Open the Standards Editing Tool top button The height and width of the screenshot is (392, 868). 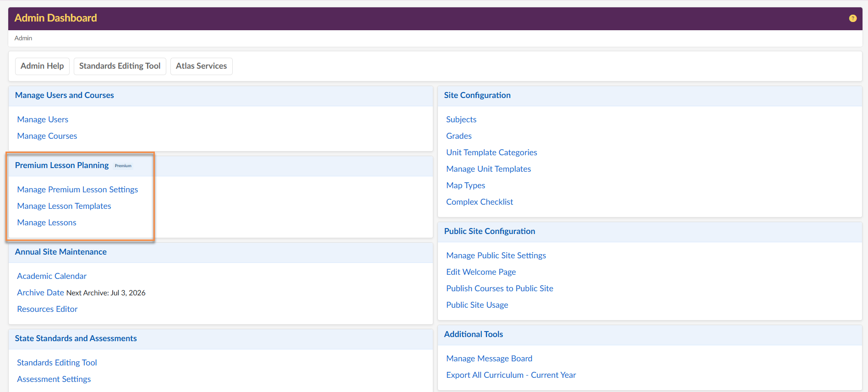(x=120, y=66)
